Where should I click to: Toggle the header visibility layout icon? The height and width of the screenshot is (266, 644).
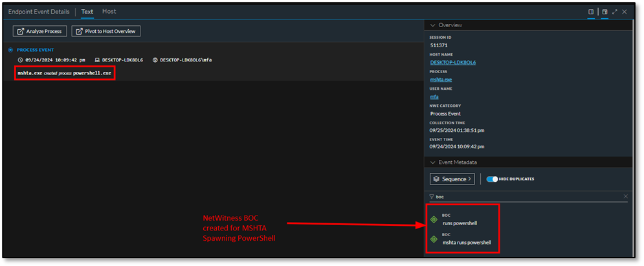605,12
